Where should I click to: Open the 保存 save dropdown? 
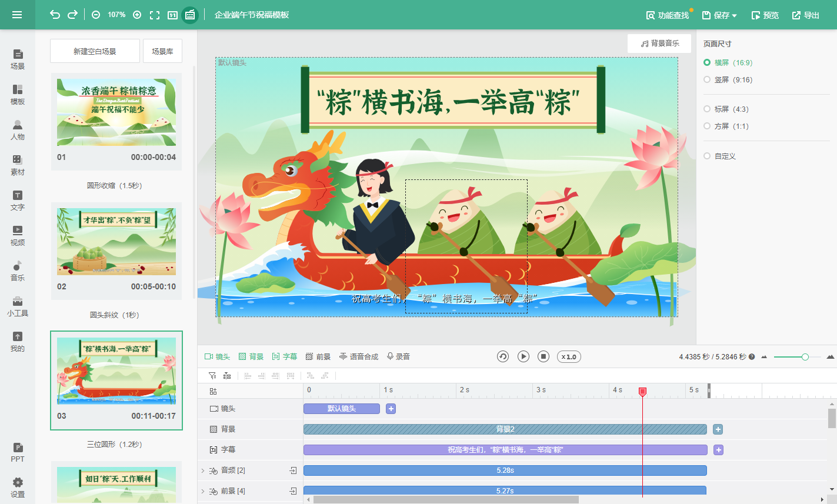coord(719,15)
